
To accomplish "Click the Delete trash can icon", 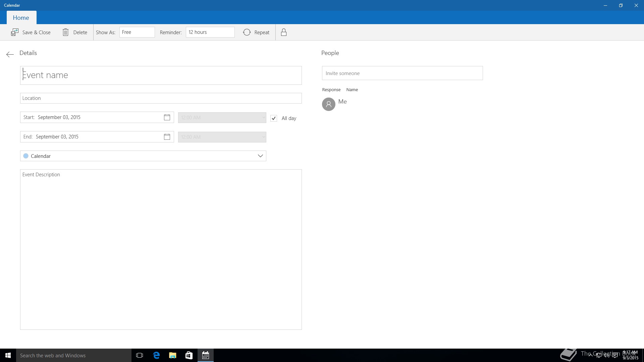I will point(66,32).
